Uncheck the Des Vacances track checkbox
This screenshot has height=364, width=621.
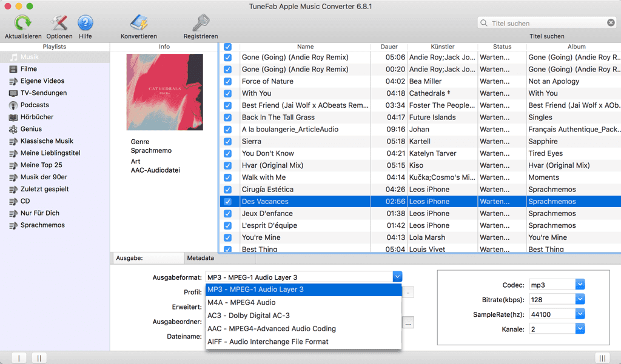(227, 202)
